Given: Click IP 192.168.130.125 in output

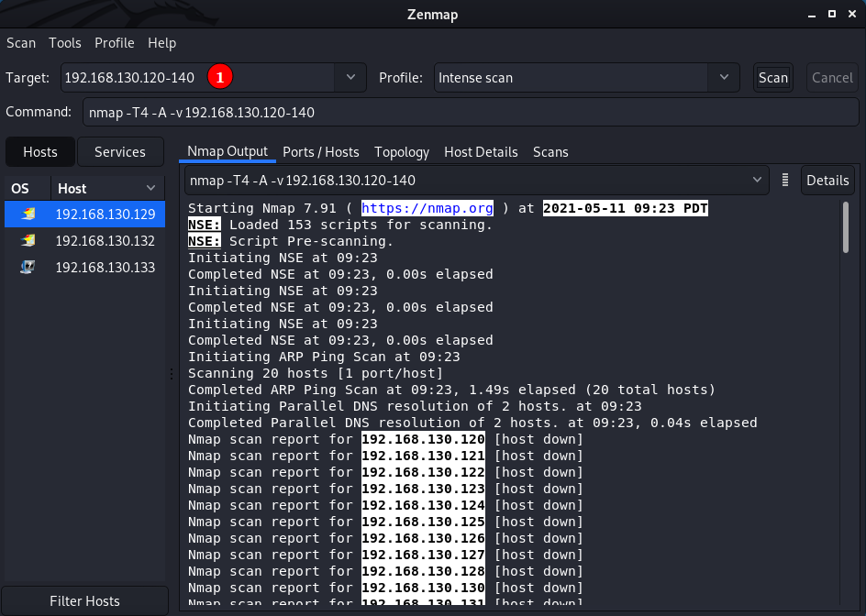Looking at the screenshot, I should coord(423,522).
